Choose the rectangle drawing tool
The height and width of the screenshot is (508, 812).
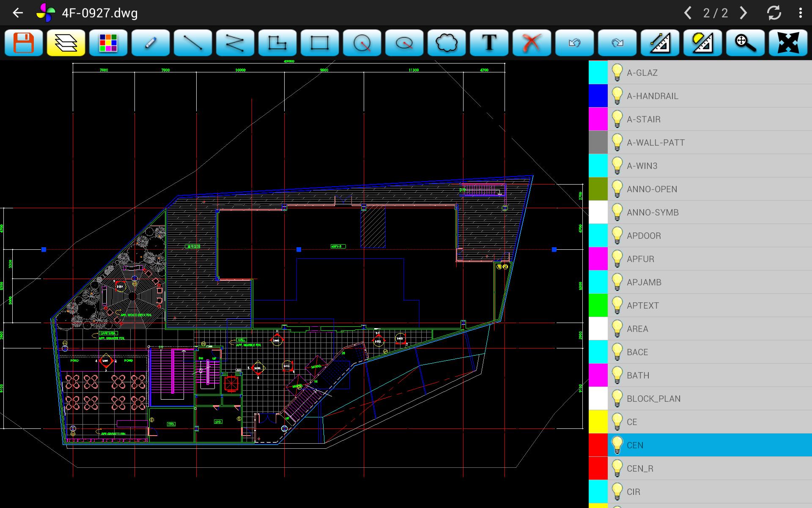[320, 43]
